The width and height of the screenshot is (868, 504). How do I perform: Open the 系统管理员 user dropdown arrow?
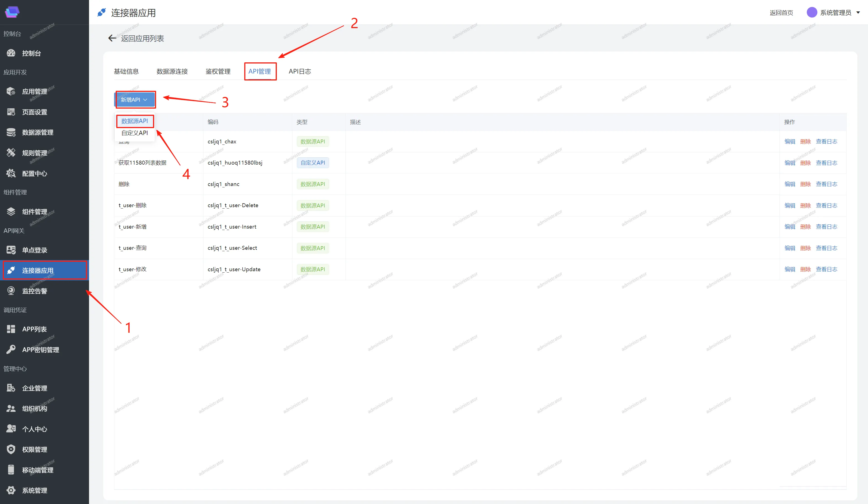tap(858, 13)
